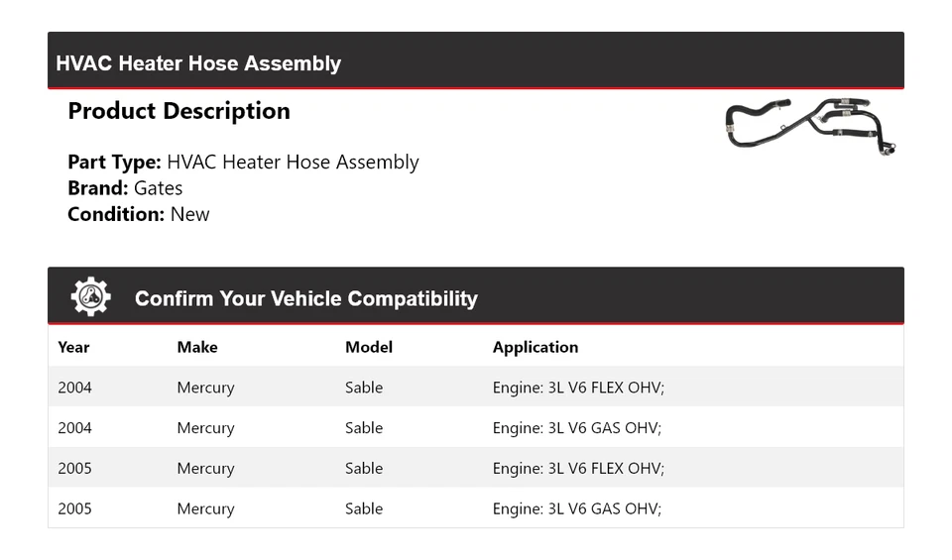Viewport: 952px width, 560px height.
Task: Click the heater hose product thumbnail
Action: (x=810, y=127)
